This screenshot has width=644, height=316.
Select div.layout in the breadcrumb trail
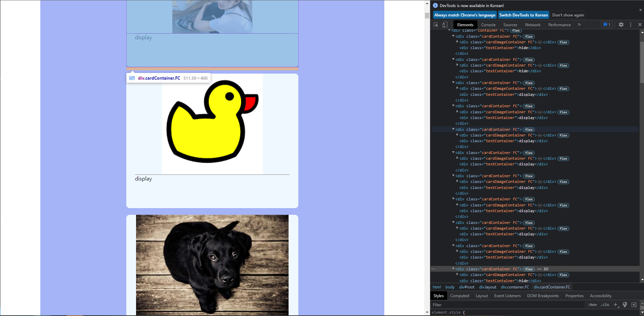tap(487, 287)
